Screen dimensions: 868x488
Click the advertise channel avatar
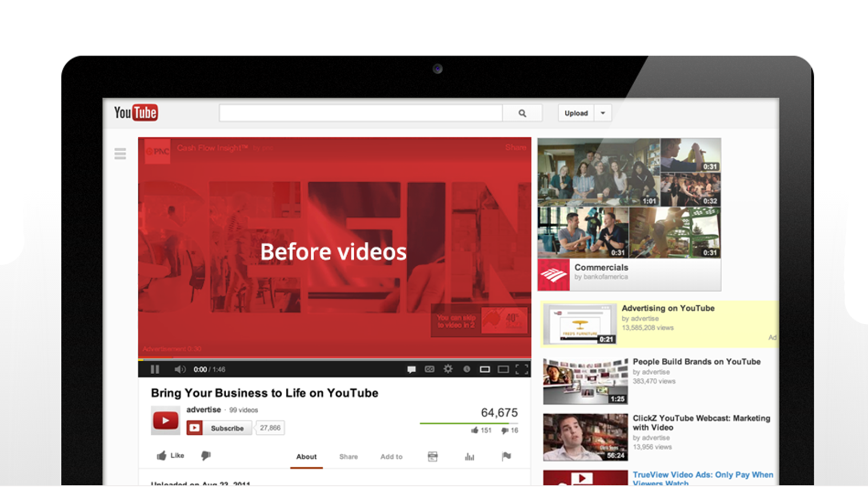pos(165,420)
